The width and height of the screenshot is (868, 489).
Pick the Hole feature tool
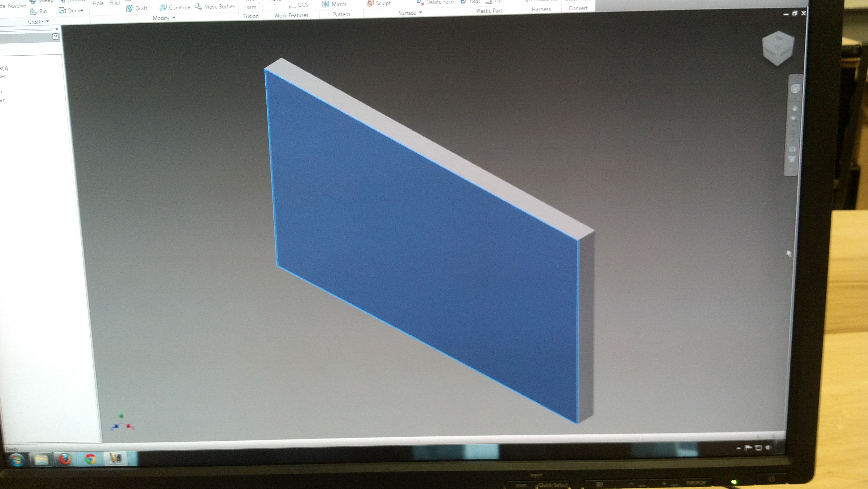[x=98, y=3]
